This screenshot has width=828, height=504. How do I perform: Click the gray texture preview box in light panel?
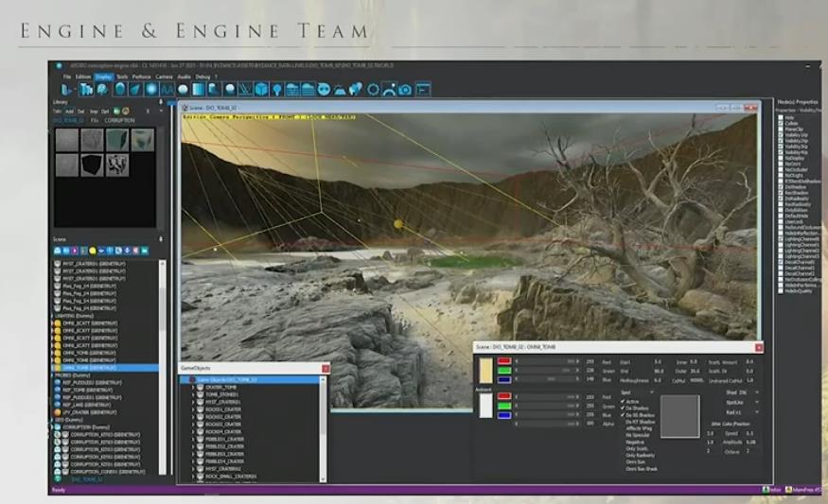(680, 416)
